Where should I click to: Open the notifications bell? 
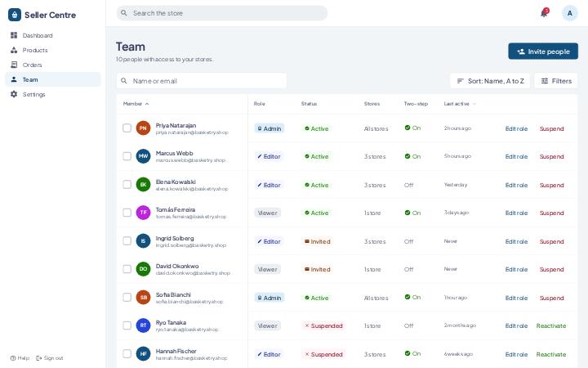544,13
